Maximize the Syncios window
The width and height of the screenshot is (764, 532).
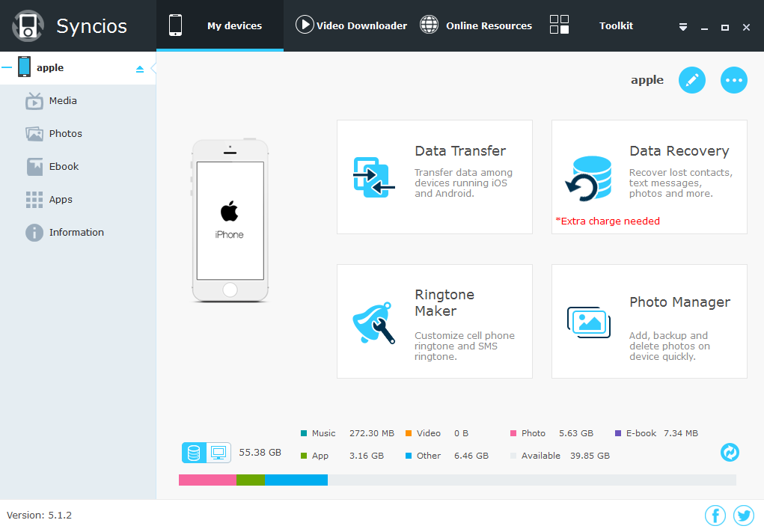(725, 28)
